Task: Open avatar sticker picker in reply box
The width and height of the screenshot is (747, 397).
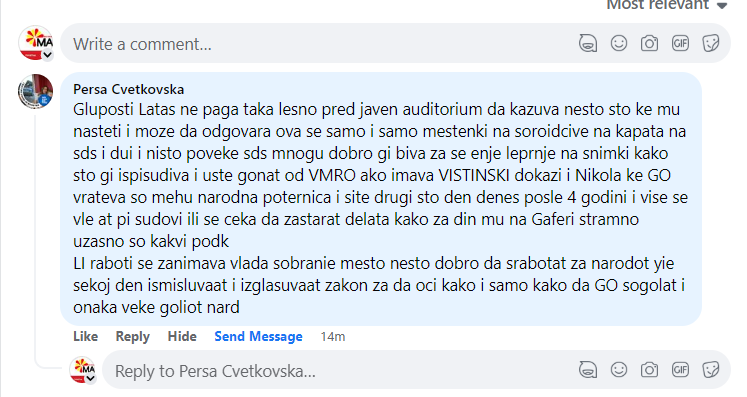Action: point(588,370)
